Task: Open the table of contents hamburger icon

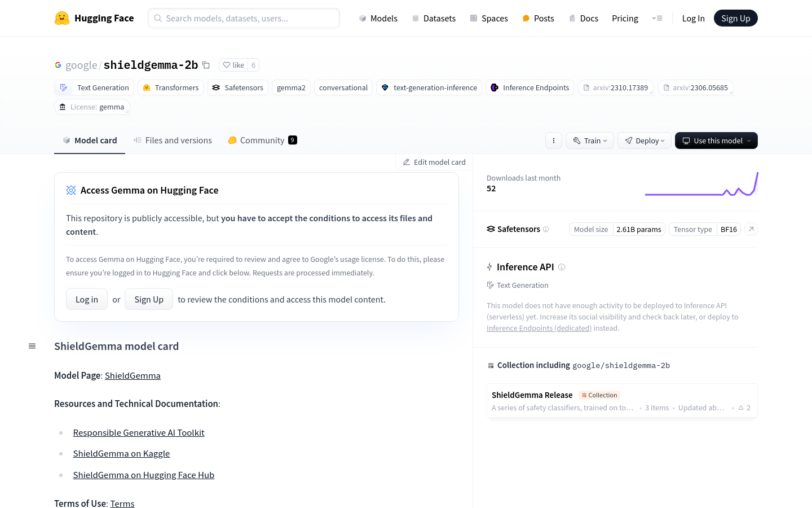Action: 32,346
